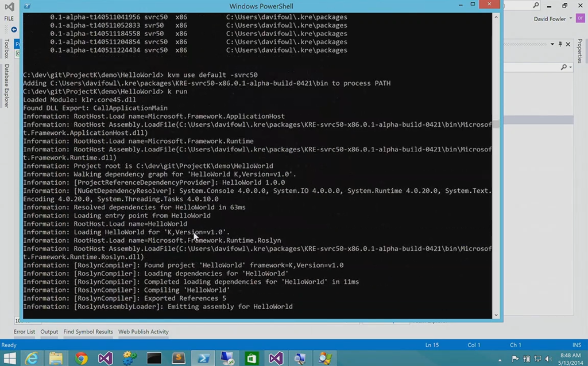Image resolution: width=588 pixels, height=366 pixels.
Task: Click the INS status bar indicator
Action: (577, 345)
